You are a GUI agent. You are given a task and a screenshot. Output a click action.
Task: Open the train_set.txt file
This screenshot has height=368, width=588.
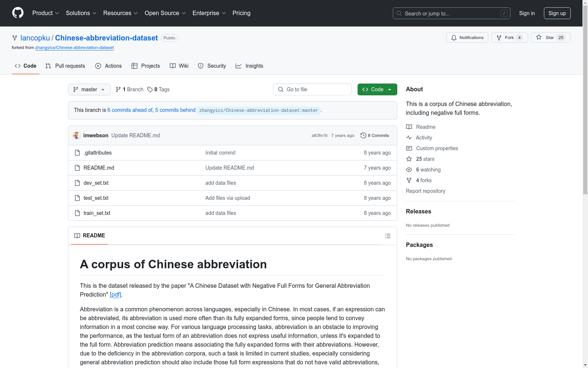(97, 213)
